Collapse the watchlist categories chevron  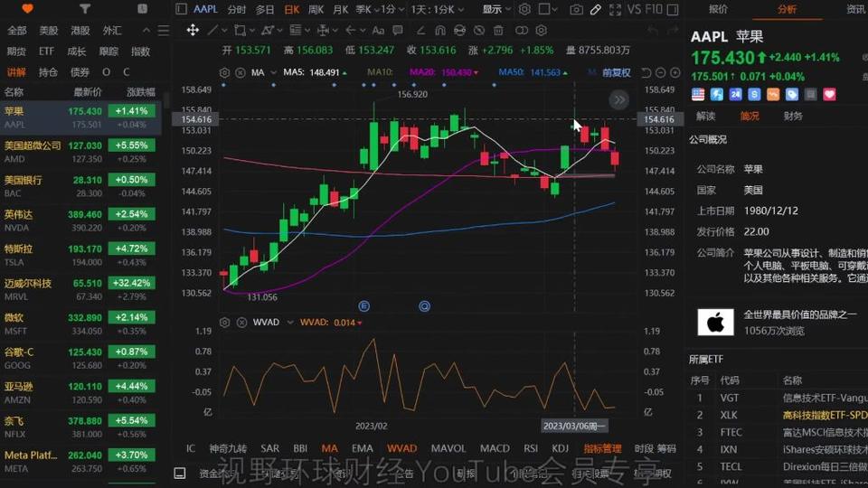tap(146, 31)
